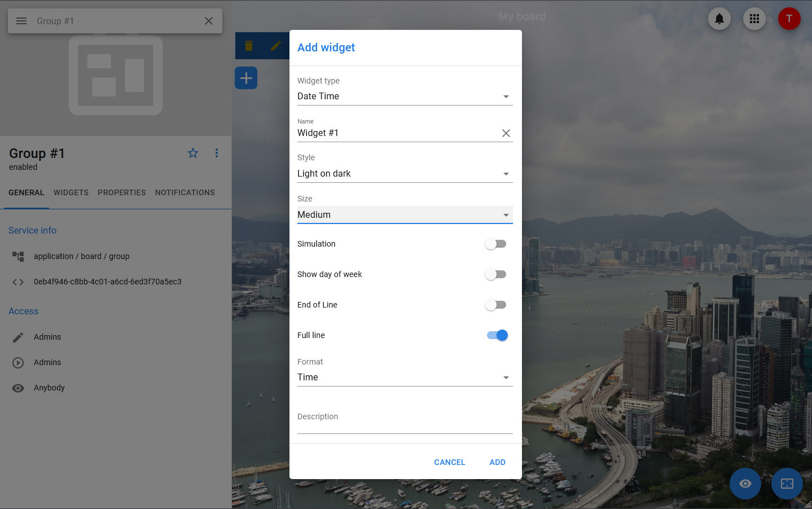Open the Format dropdown showing Time

point(405,378)
